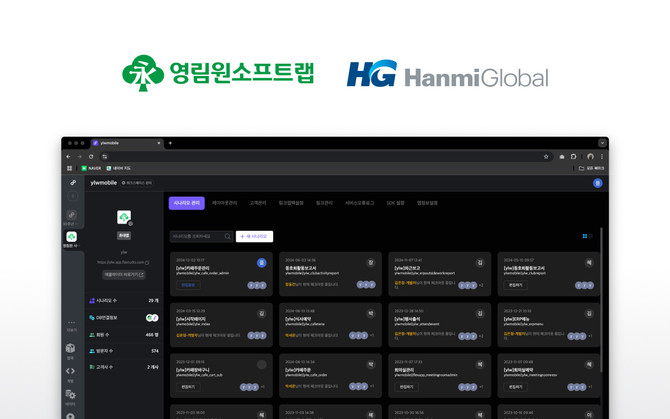Open the NAVER bookmark in bookmarks bar
670x419 pixels.
tap(90, 168)
